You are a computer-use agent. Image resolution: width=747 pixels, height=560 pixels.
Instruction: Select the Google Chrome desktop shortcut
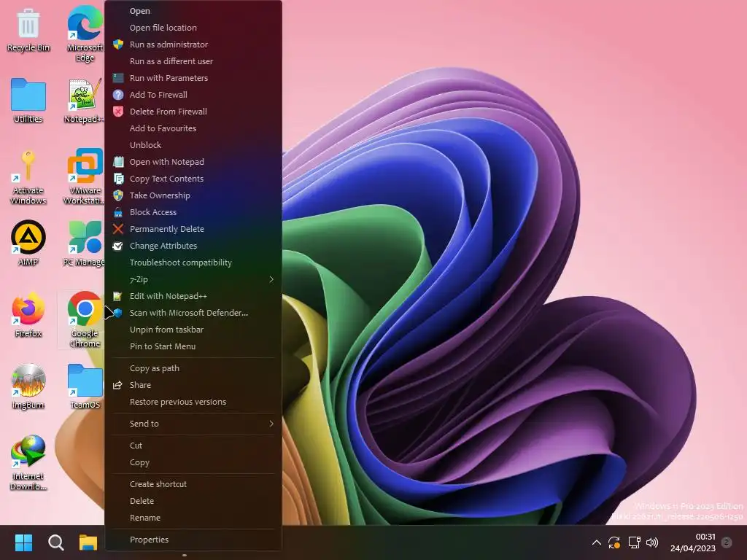coord(85,319)
